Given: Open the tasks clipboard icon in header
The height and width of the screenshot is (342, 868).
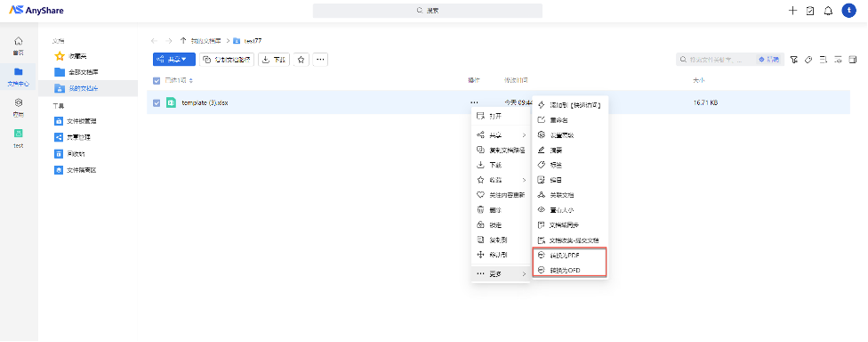Looking at the screenshot, I should (810, 11).
